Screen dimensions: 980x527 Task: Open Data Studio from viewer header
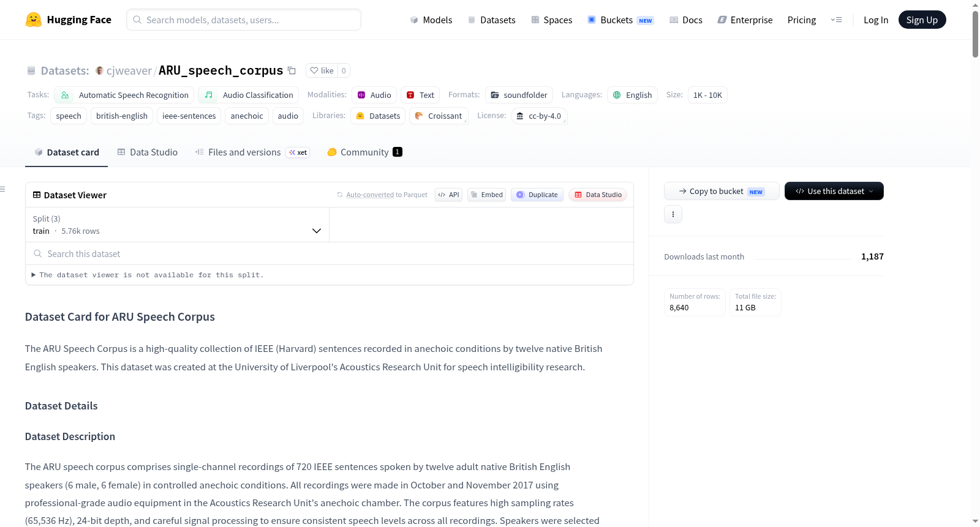pyautogui.click(x=598, y=195)
